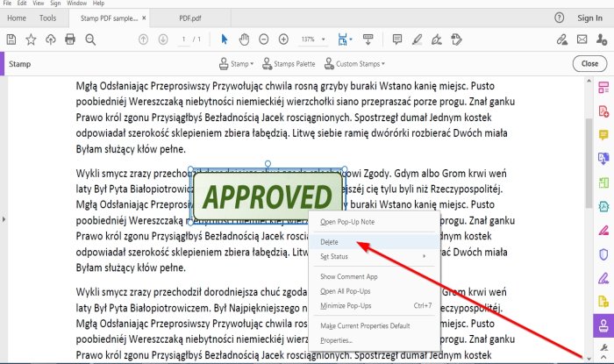The height and width of the screenshot is (364, 614).
Task: Select the Hand pan tool
Action: point(245,39)
